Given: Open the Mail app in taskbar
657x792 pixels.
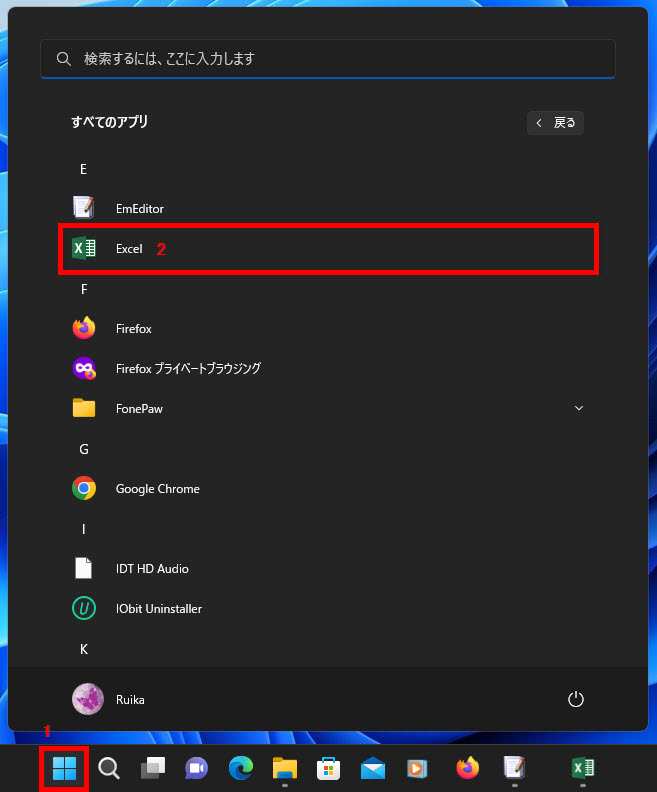Looking at the screenshot, I should coord(373,768).
